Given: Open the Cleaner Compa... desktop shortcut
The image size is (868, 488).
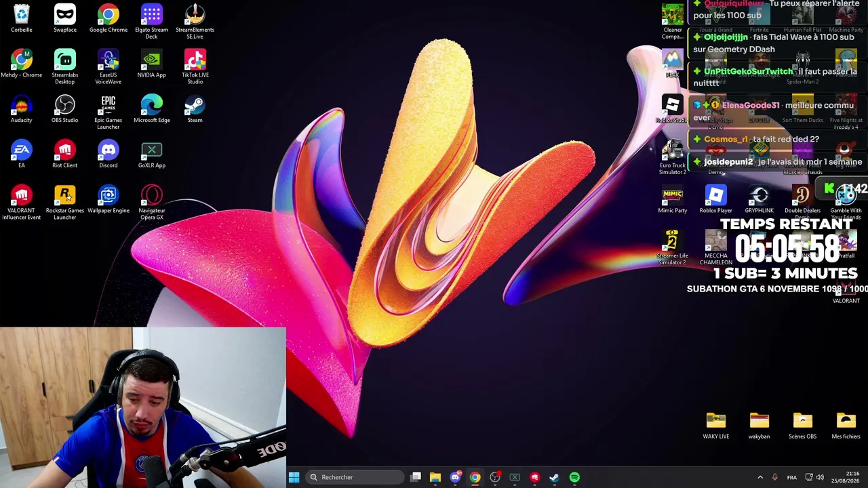Looking at the screenshot, I should pos(673,22).
